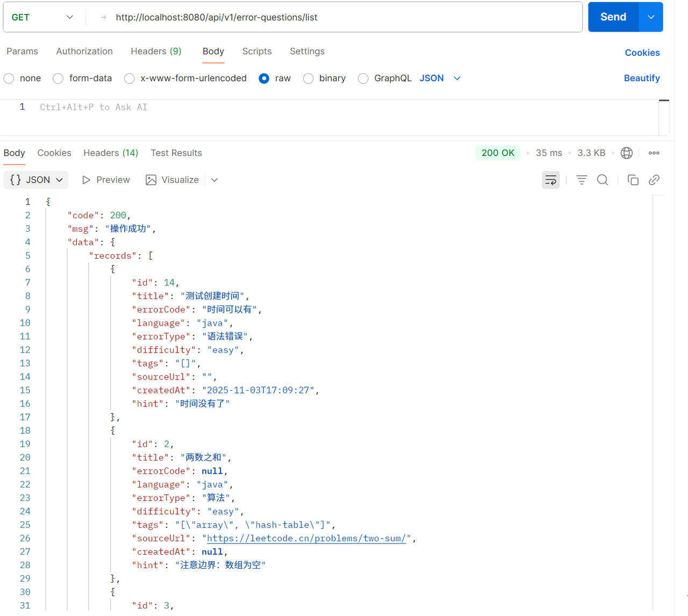
Task: Click into the request body editor line 1
Action: click(344, 108)
